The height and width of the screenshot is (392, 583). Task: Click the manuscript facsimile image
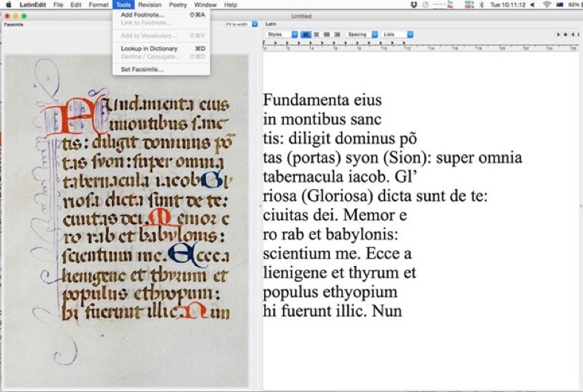coord(126,222)
